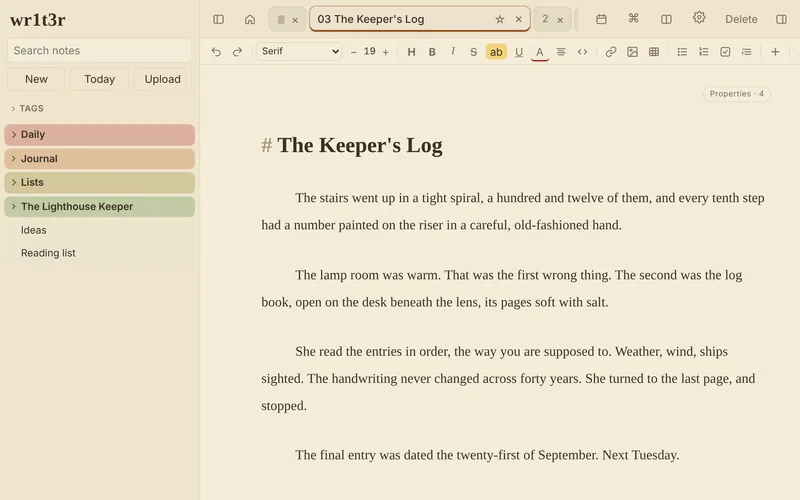This screenshot has width=800, height=500.
Task: Select the Lists folder label
Action: tap(32, 182)
